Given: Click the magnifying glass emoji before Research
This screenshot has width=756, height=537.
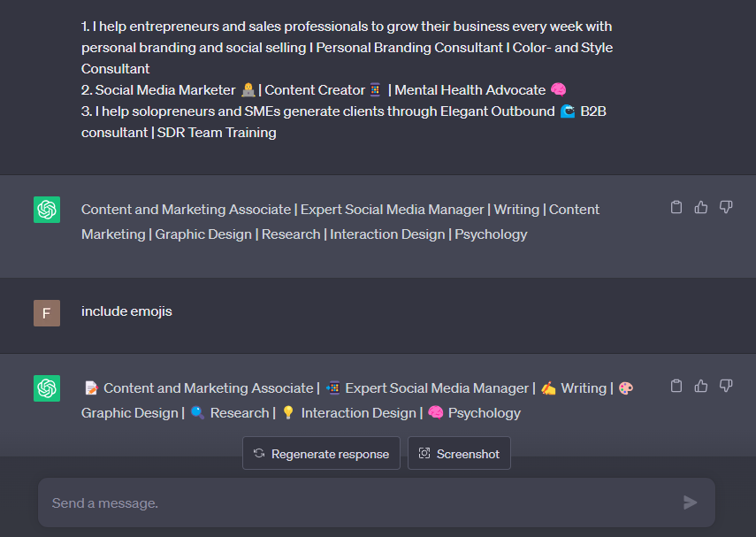Looking at the screenshot, I should click(197, 413).
